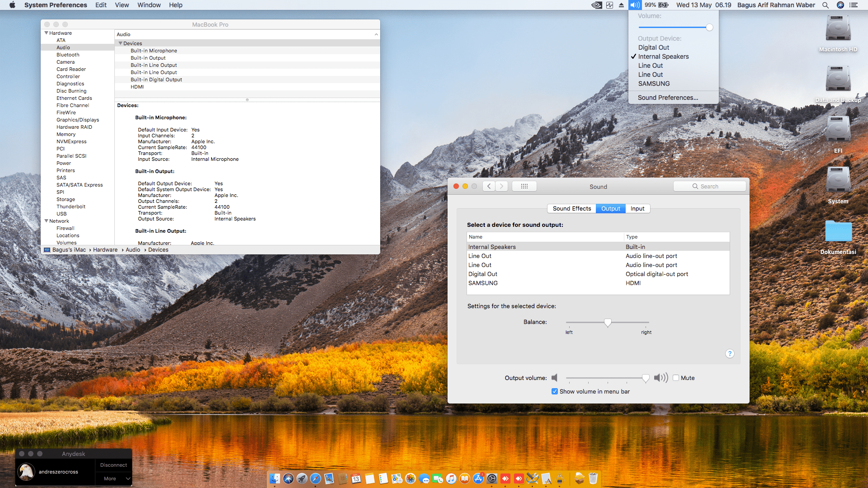
Task: Click forward arrow in Sound preferences
Action: click(x=501, y=186)
